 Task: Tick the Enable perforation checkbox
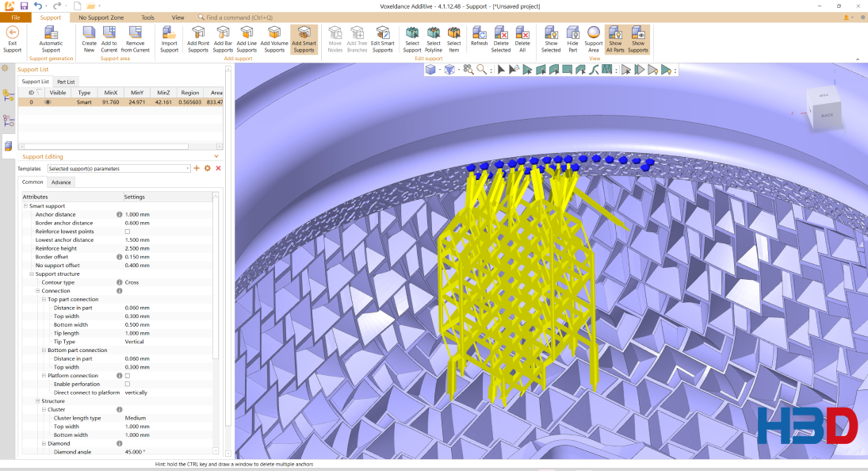point(128,384)
